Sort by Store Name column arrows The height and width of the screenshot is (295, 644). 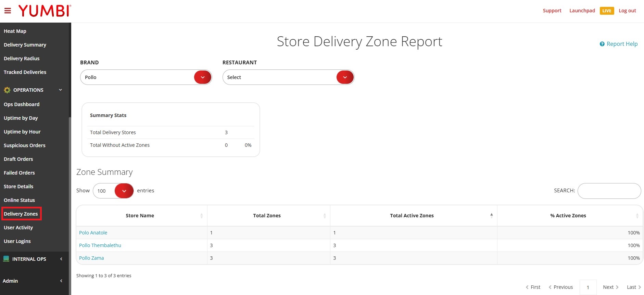[202, 216]
